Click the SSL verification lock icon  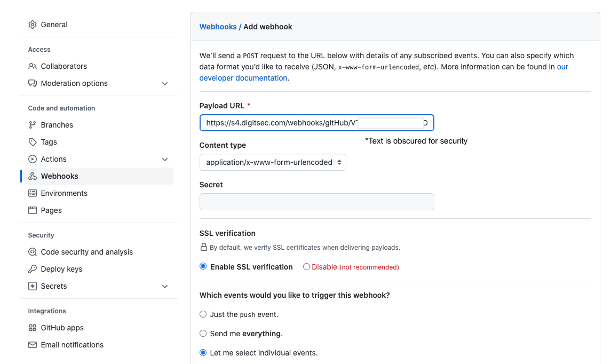(x=203, y=247)
